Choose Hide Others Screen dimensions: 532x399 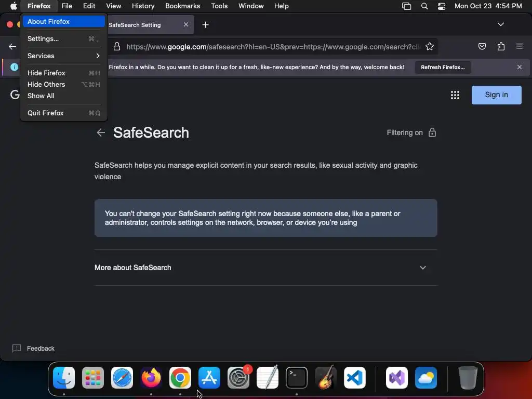pos(64,85)
